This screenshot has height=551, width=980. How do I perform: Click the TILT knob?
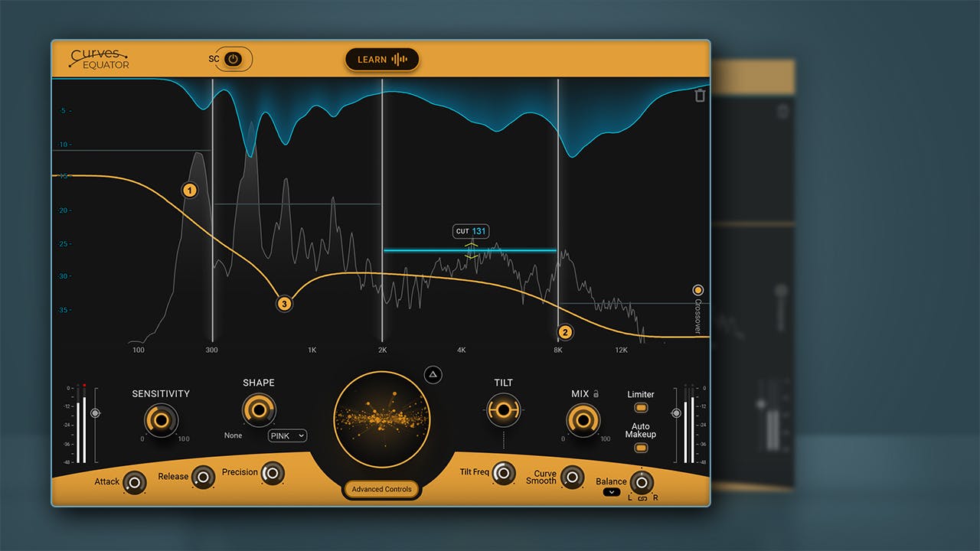pos(503,409)
